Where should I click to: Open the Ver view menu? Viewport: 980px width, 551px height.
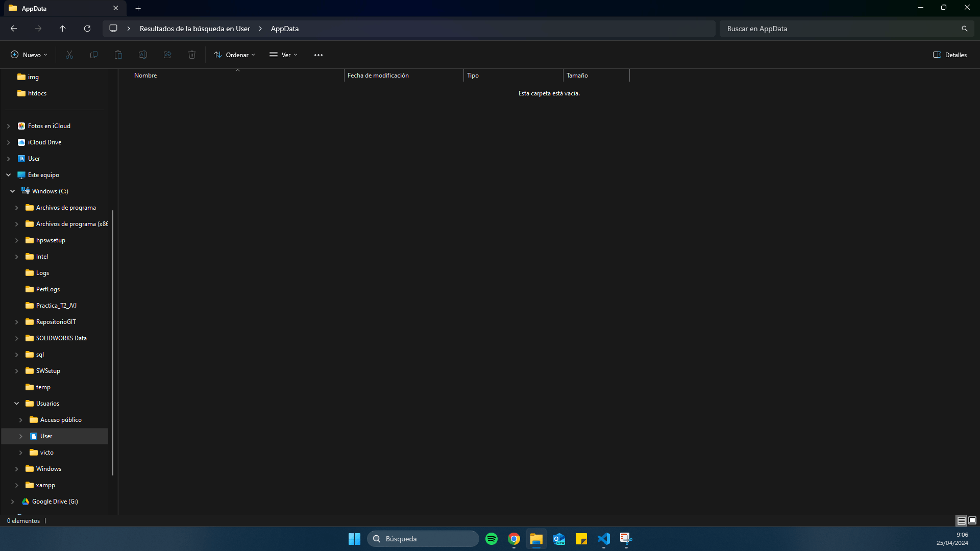click(283, 55)
